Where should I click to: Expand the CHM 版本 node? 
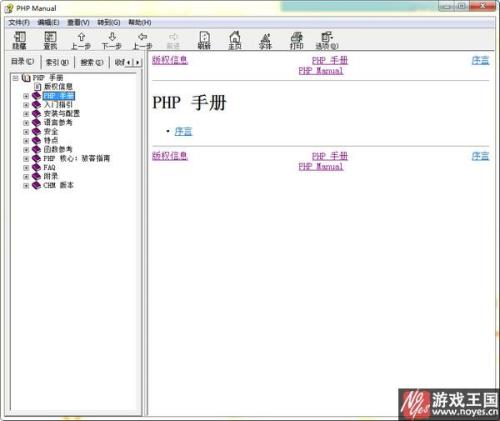pos(26,186)
